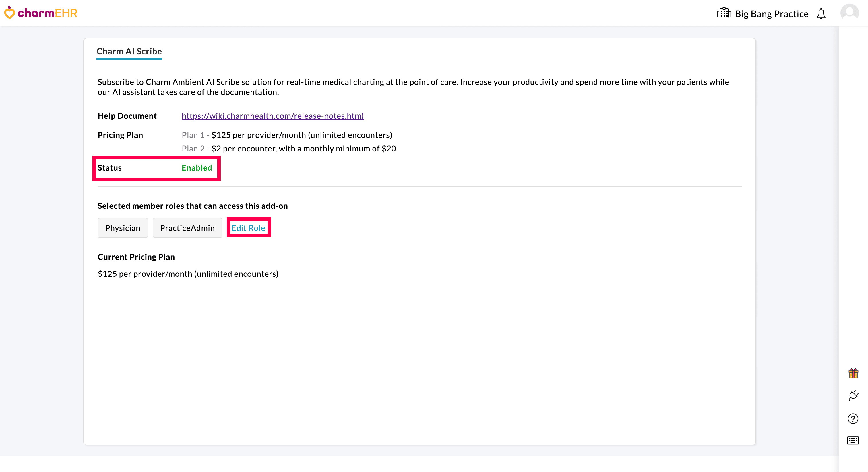The image size is (868, 472).
Task: Open the help question mark icon
Action: click(853, 418)
